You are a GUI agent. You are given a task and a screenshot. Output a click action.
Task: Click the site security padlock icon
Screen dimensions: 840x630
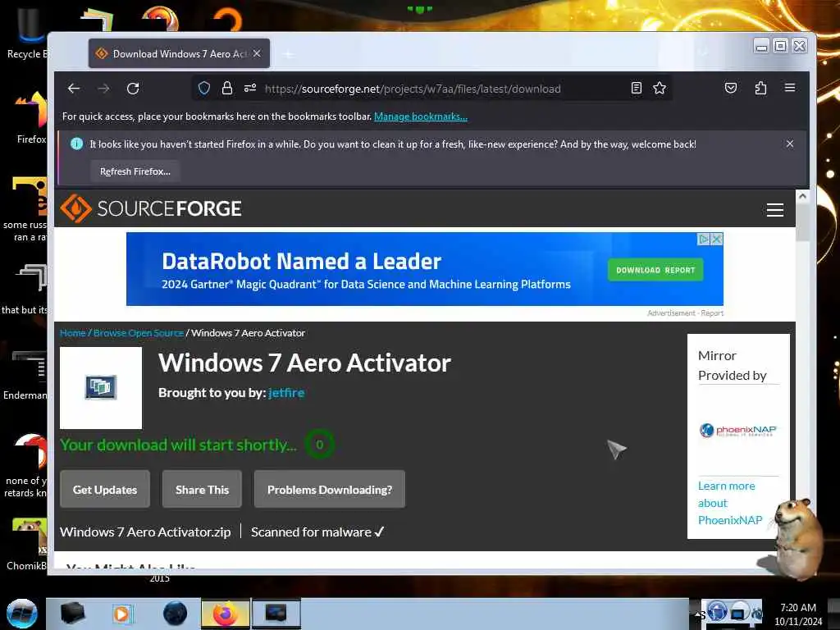click(227, 88)
